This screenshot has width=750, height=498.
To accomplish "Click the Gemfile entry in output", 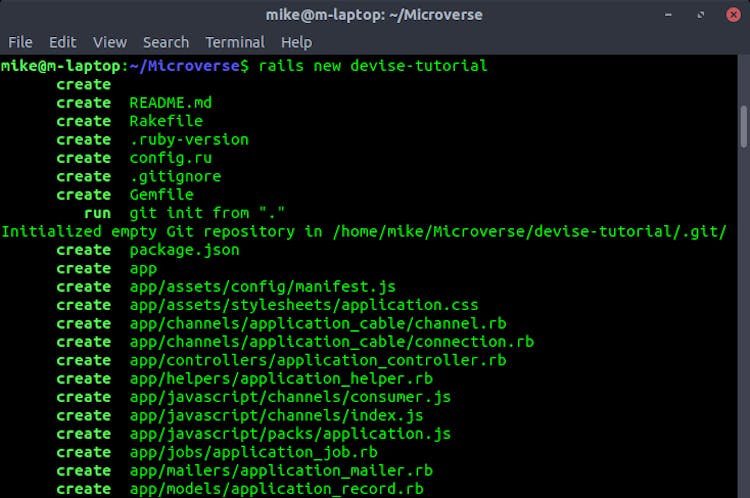I will (161, 195).
